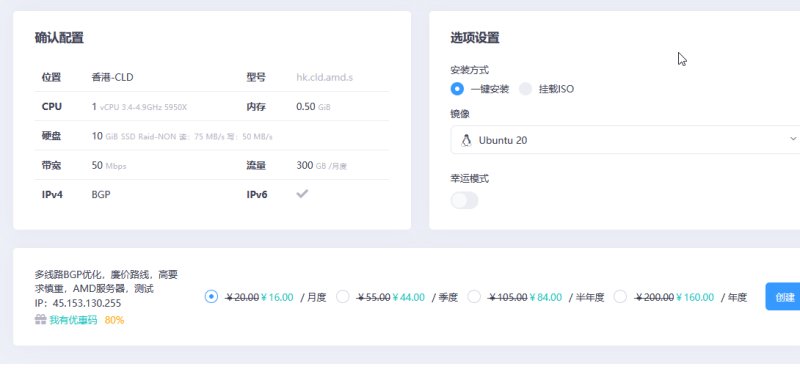Choose the ¥84.00 半年度 billing option
The width and height of the screenshot is (800, 372).
click(474, 296)
